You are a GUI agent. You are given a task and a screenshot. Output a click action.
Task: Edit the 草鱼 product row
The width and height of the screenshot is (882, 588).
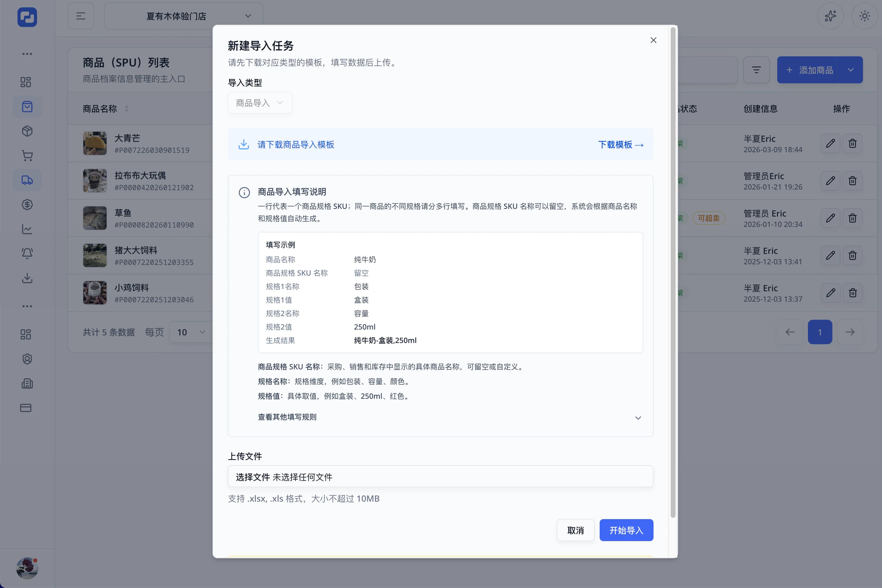[830, 218]
